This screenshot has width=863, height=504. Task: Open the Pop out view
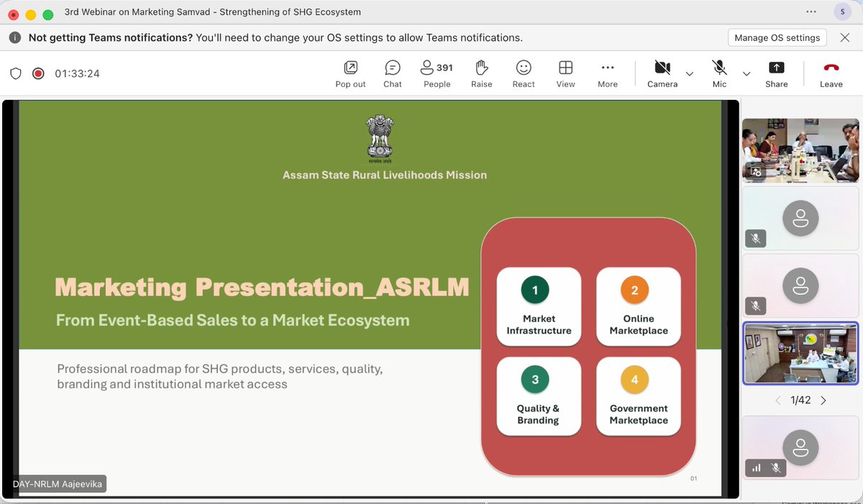tap(350, 74)
